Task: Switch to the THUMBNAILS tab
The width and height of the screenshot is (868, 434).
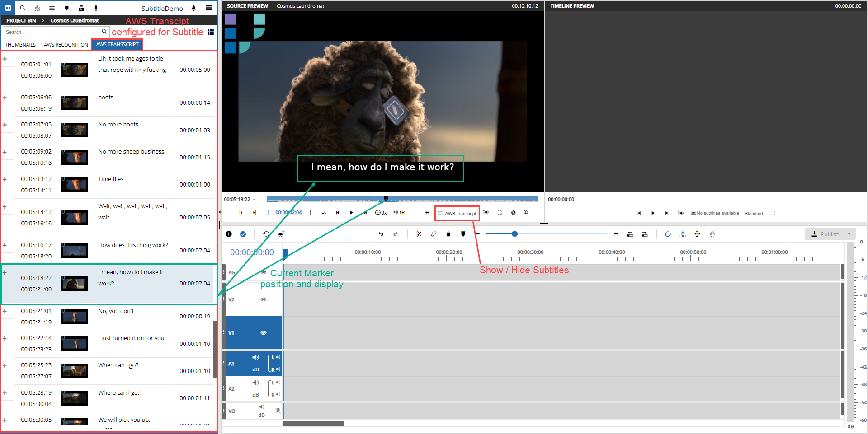Action: 20,45
